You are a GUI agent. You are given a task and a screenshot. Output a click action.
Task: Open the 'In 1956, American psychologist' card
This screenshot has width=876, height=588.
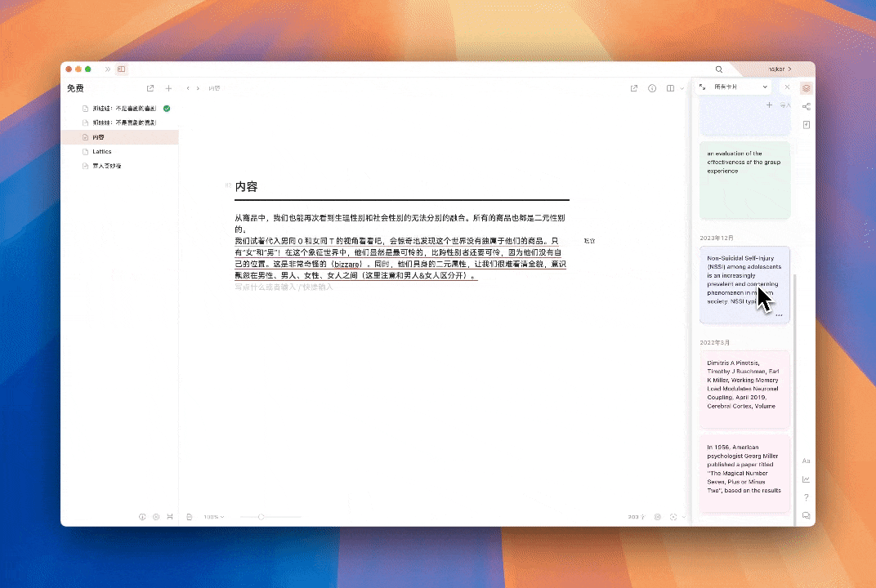744,474
